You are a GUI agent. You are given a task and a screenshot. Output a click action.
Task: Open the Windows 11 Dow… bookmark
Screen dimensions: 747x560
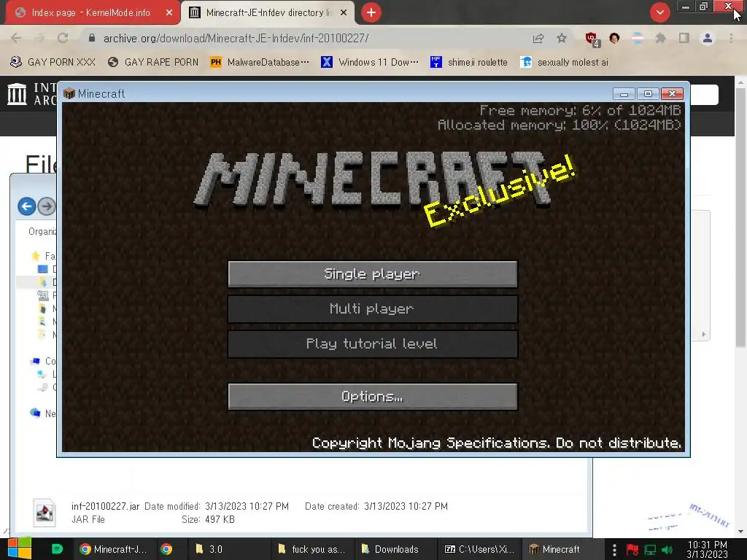click(370, 63)
